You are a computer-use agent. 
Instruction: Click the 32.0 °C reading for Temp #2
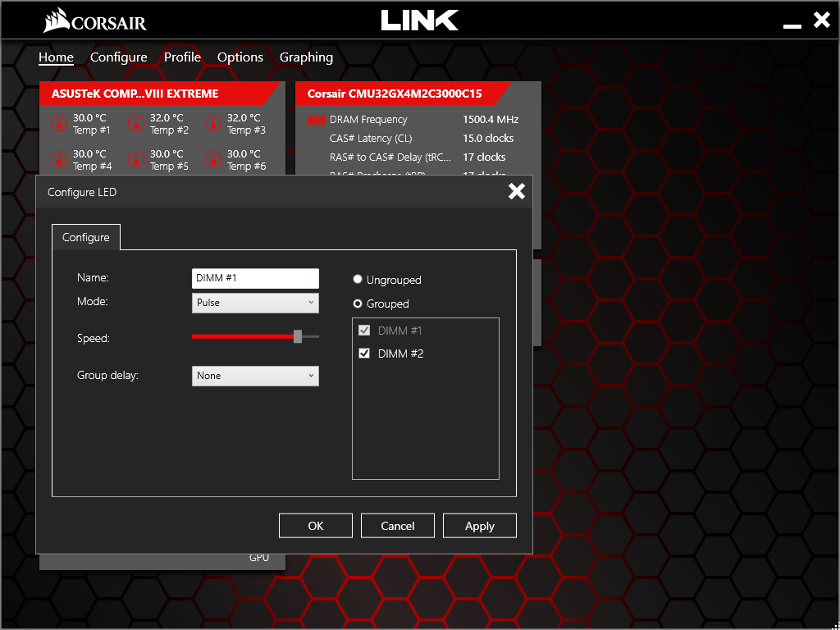pyautogui.click(x=167, y=117)
